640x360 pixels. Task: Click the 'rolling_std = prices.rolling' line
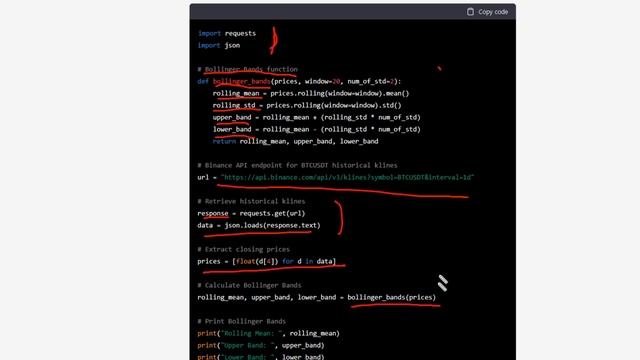(x=307, y=105)
